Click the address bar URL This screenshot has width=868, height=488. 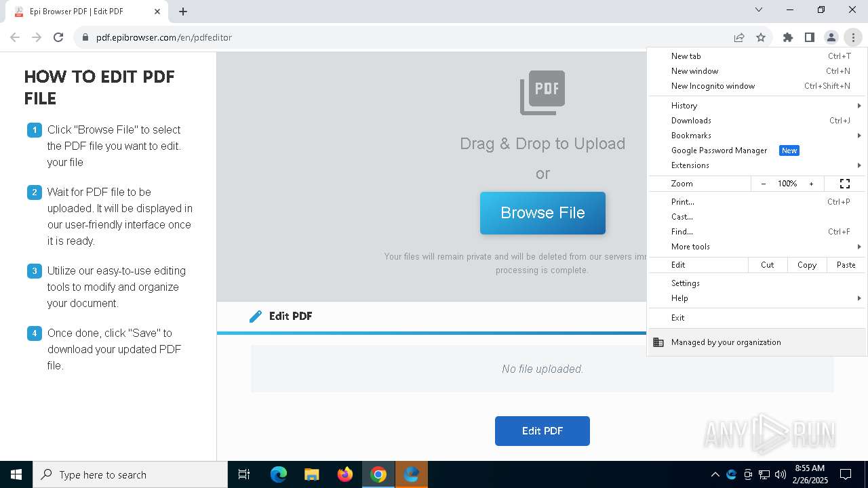164,37
